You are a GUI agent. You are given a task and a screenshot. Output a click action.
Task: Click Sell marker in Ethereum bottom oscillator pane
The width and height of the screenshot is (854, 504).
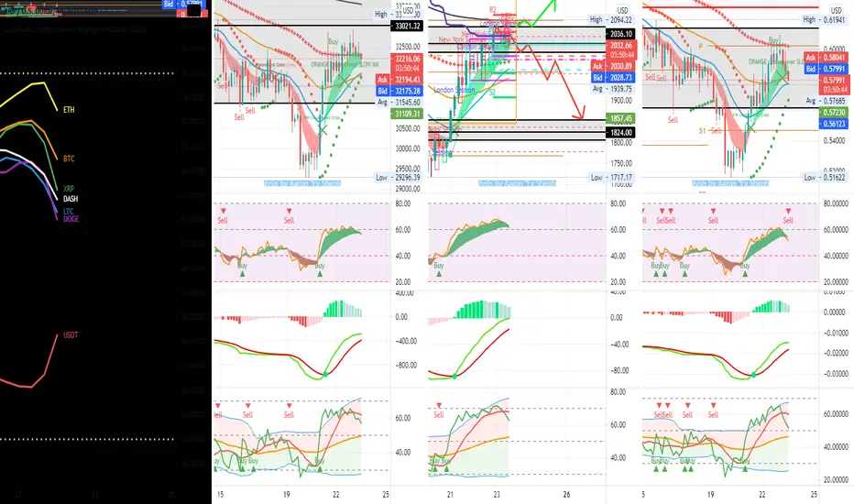pyautogui.click(x=439, y=411)
